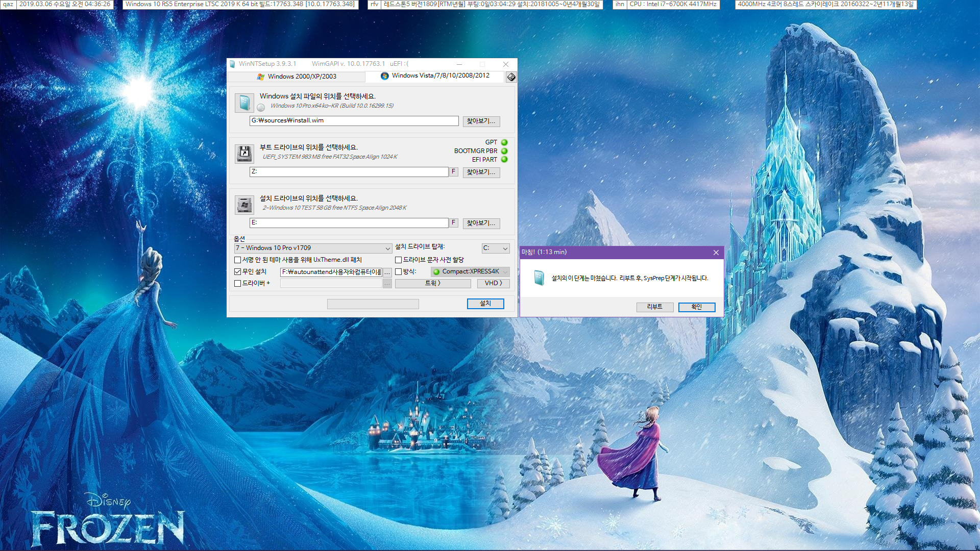
Task: Click the rfv label on top bar
Action: tap(374, 4)
